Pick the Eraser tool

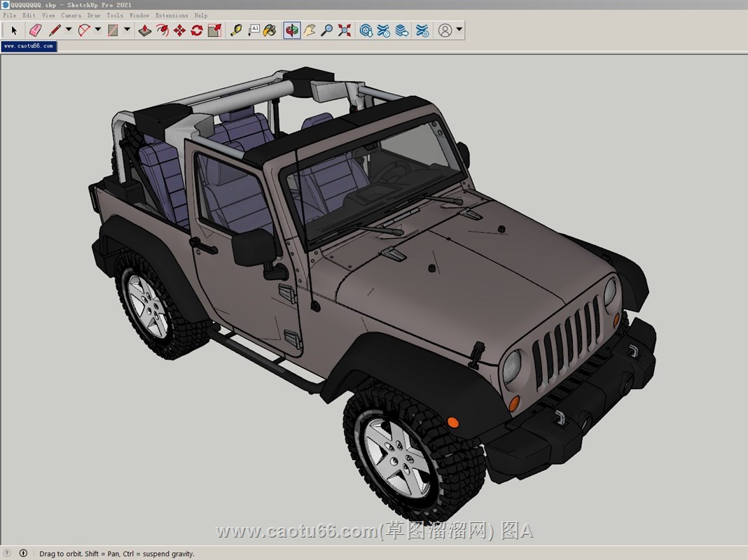click(35, 30)
